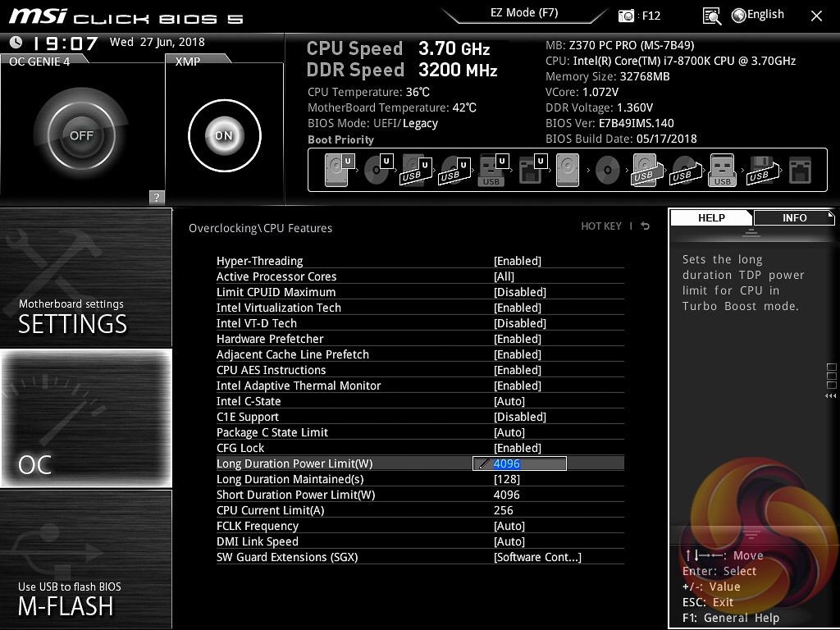The image size is (840, 630).
Task: Switch to the INFO tab
Action: coord(793,217)
